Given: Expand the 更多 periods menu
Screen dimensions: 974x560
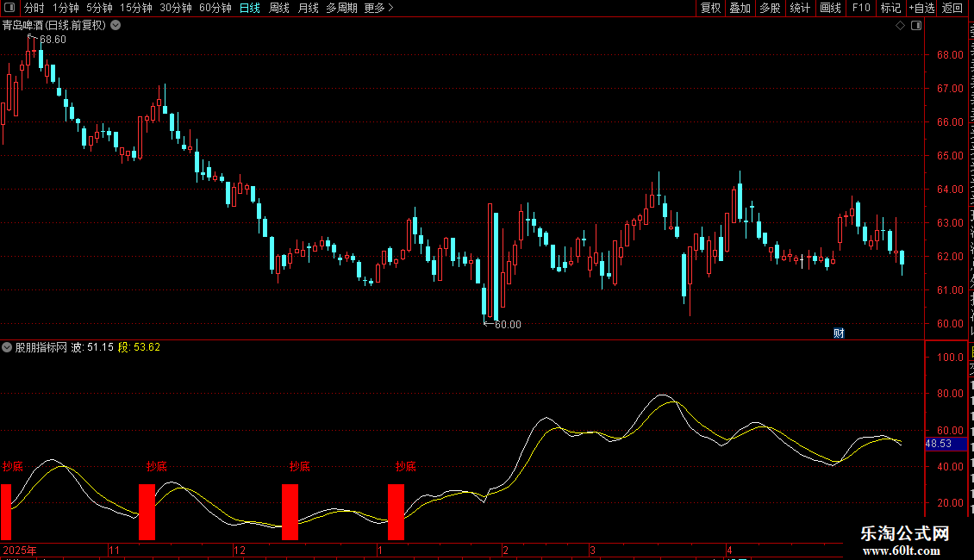Looking at the screenshot, I should click(378, 8).
